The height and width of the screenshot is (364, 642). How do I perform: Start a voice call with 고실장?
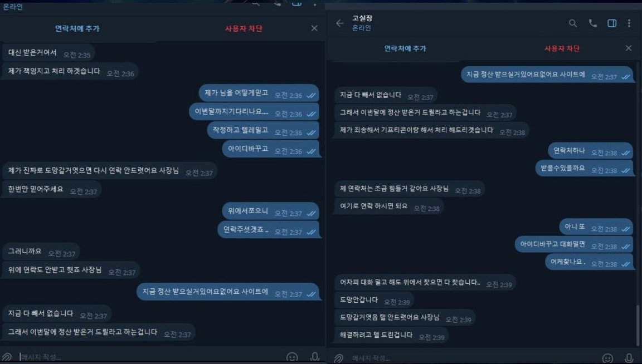pos(592,23)
